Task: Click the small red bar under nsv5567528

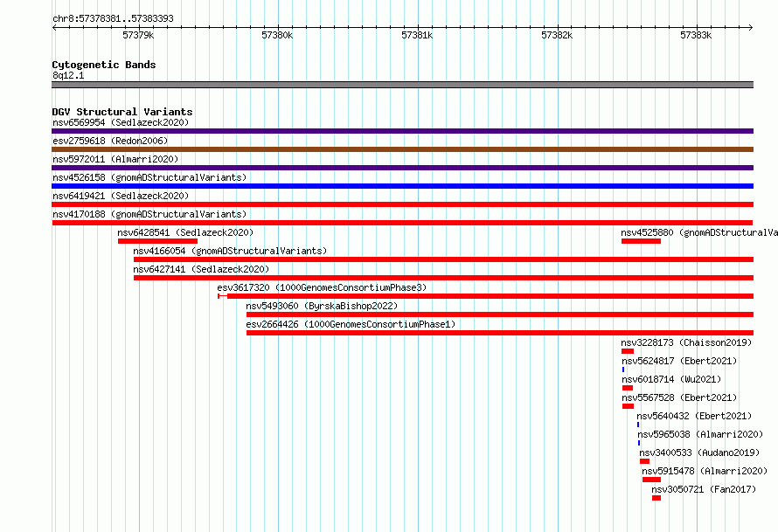Action: 629,406
